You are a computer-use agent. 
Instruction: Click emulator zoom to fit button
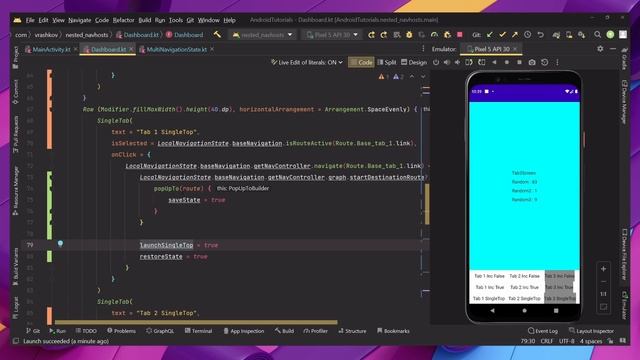pos(603,307)
